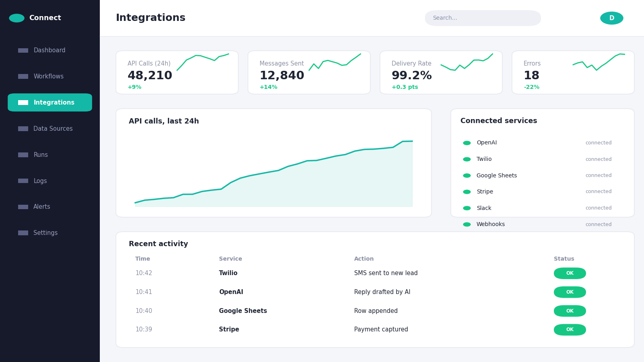Screen dimensions: 644x362
Task: Open the Logs page
Action: [x=50, y=181]
